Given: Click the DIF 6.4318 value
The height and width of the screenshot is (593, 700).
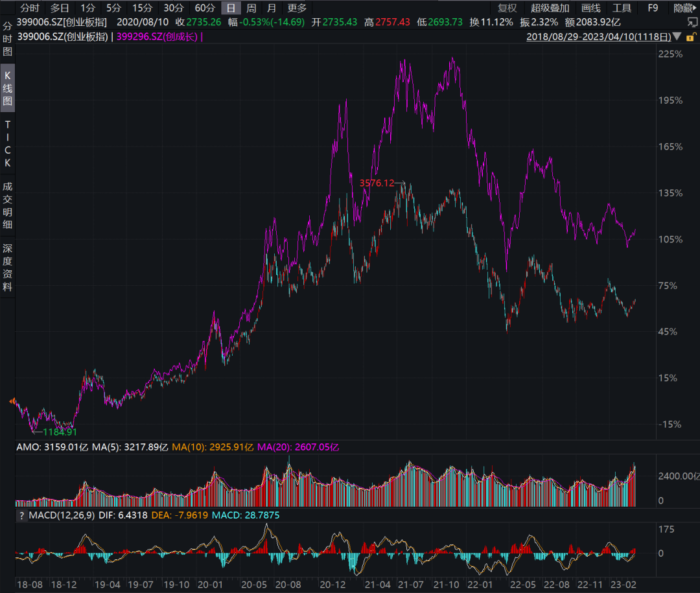Looking at the screenshot, I should (122, 515).
